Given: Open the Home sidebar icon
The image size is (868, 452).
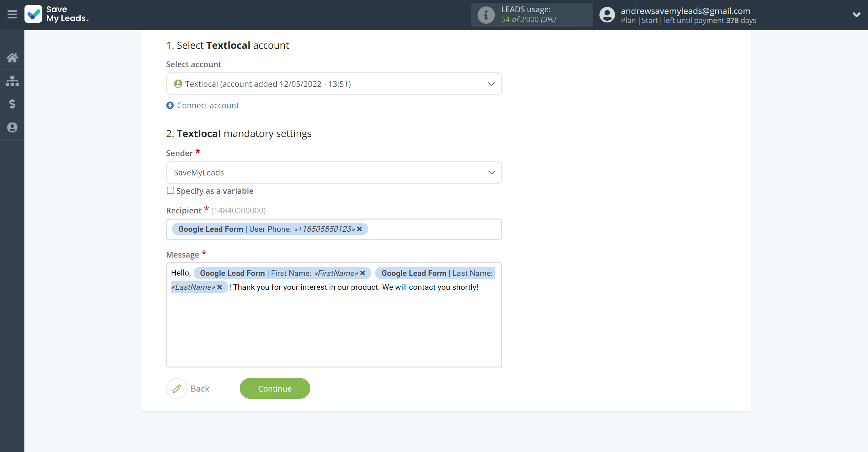Looking at the screenshot, I should 12,58.
